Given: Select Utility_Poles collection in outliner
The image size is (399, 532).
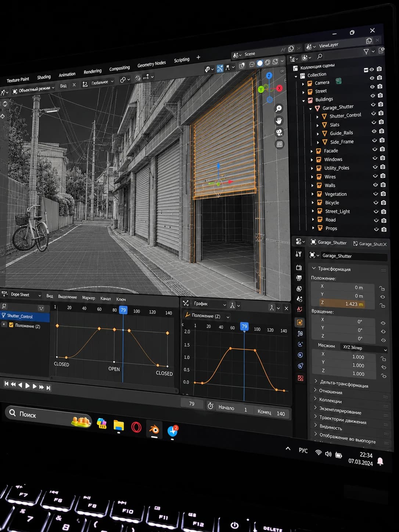Looking at the screenshot, I should point(337,168).
